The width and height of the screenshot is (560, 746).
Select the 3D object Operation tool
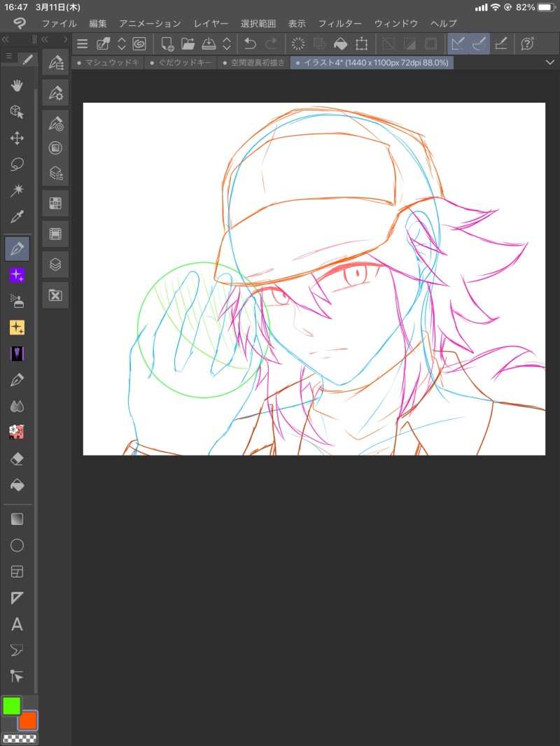click(17, 112)
